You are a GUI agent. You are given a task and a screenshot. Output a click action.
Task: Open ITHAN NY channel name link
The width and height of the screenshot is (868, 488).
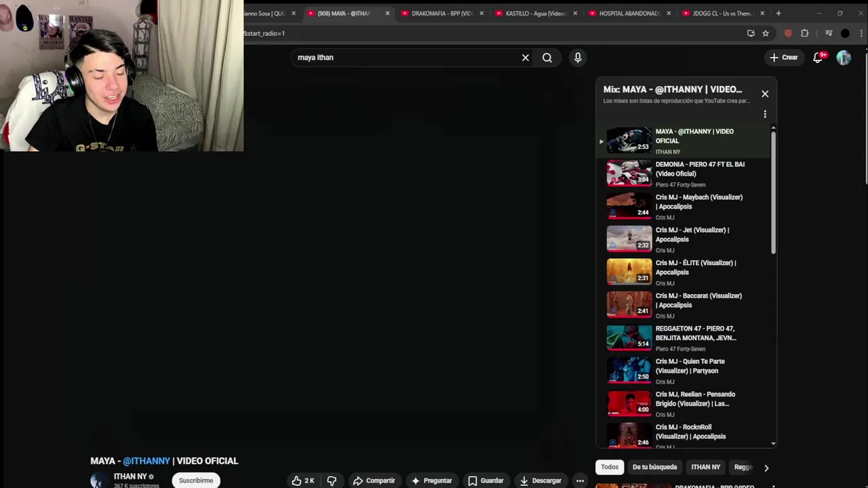[x=130, y=476]
